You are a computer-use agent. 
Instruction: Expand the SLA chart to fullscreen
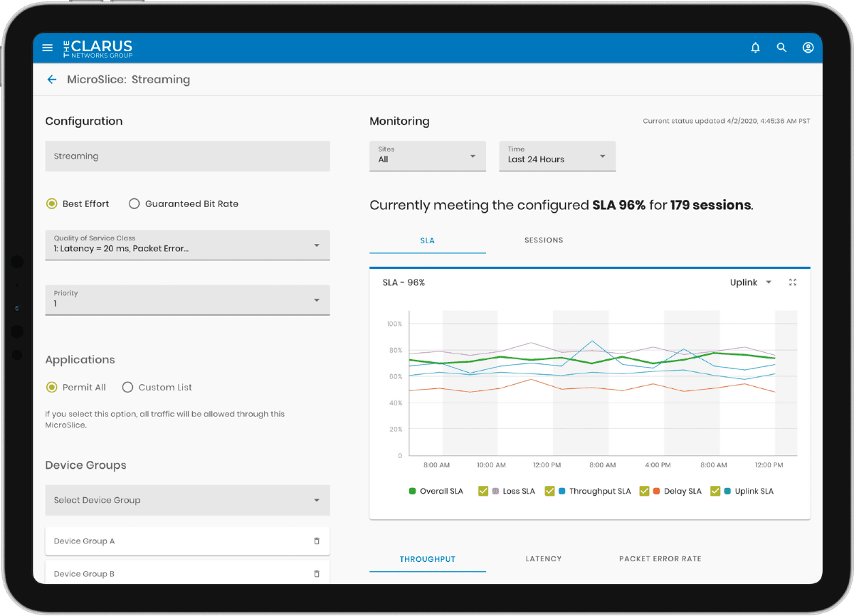[x=793, y=282]
